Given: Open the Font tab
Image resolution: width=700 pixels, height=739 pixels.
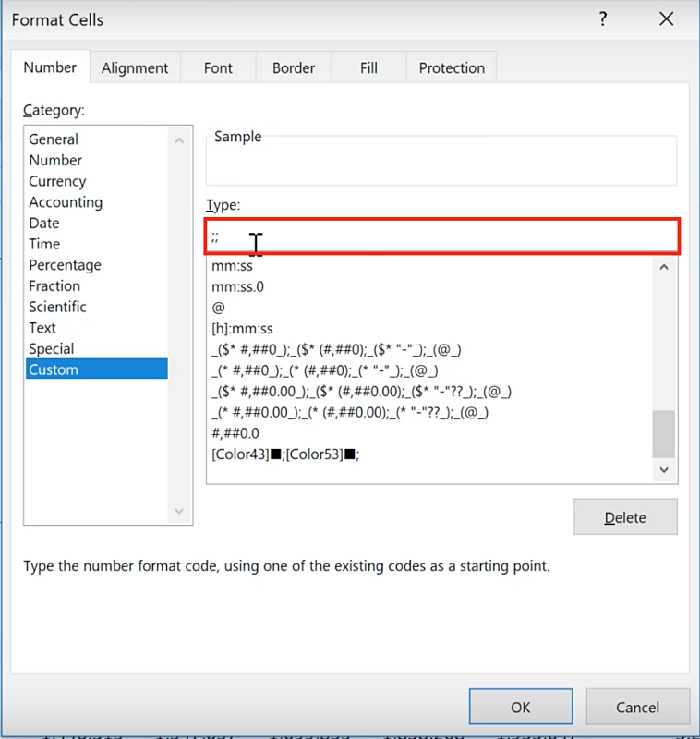Looking at the screenshot, I should [218, 68].
